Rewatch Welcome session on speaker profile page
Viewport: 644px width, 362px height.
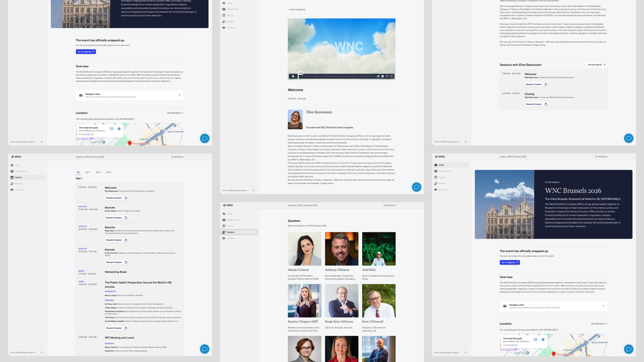537,84
